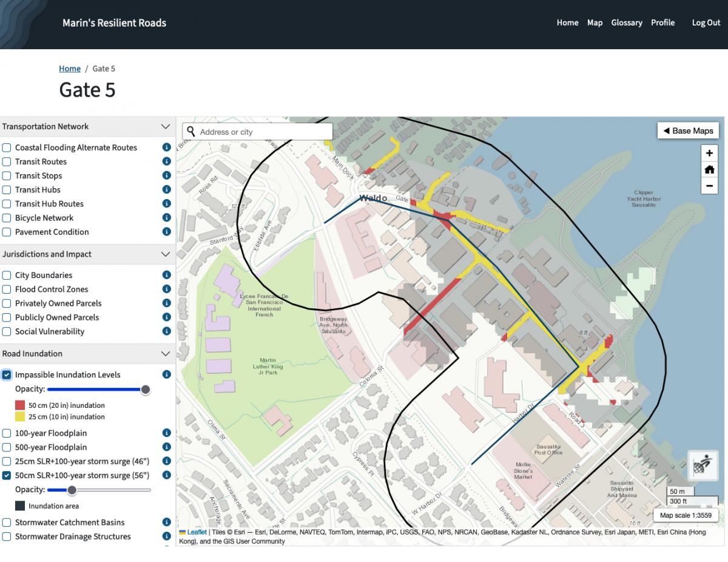This screenshot has width=728, height=562.
Task: Check the Pavement Condition box
Action: (x=7, y=232)
